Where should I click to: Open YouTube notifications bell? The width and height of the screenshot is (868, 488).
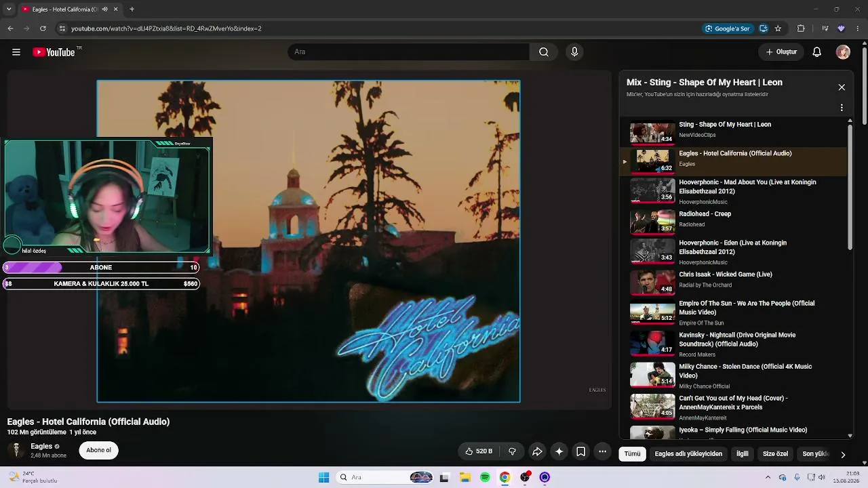(x=817, y=52)
